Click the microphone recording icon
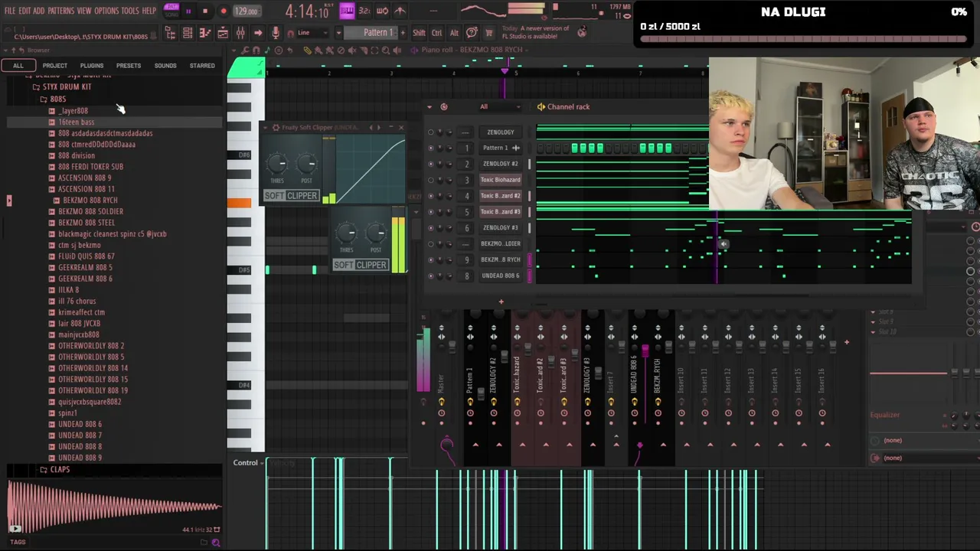 [x=276, y=33]
